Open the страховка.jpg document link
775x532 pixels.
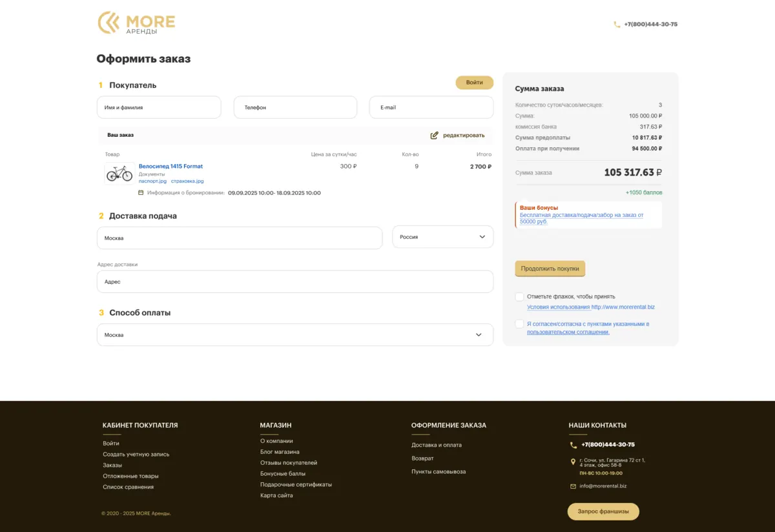[187, 181]
